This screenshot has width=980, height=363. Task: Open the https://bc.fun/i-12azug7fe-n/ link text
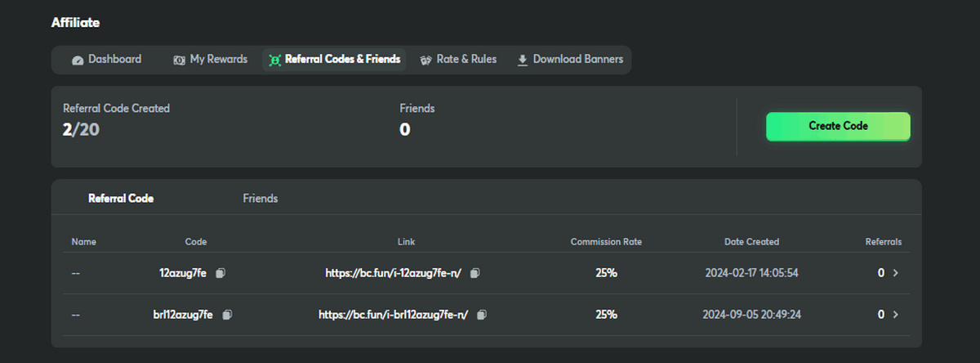click(394, 273)
